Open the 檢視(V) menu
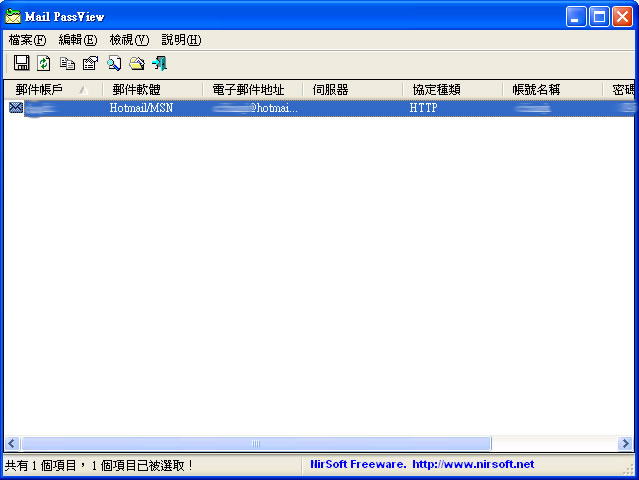The width and height of the screenshot is (639, 480). click(129, 40)
